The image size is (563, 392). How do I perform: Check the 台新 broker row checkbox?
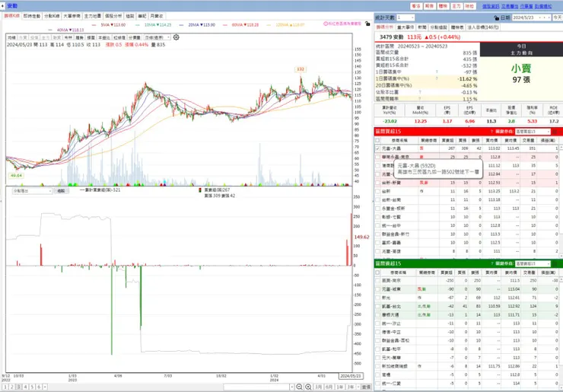[377, 192]
